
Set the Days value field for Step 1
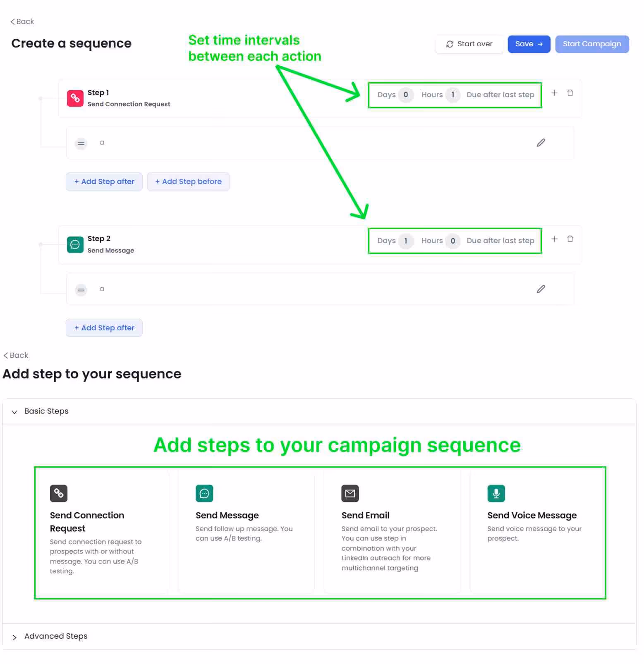[406, 95]
